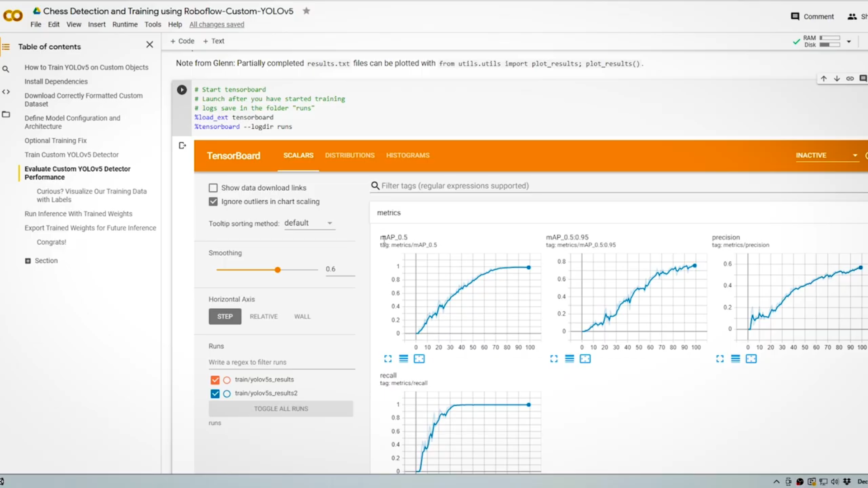Image resolution: width=868 pixels, height=488 pixels.
Task: Go to Run Inference With Trained Weights section
Action: [78, 214]
